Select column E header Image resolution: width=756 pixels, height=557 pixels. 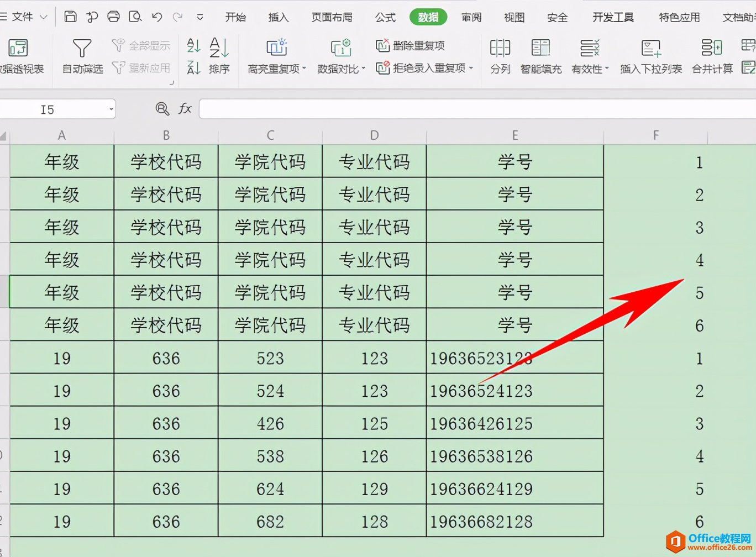coord(514,135)
